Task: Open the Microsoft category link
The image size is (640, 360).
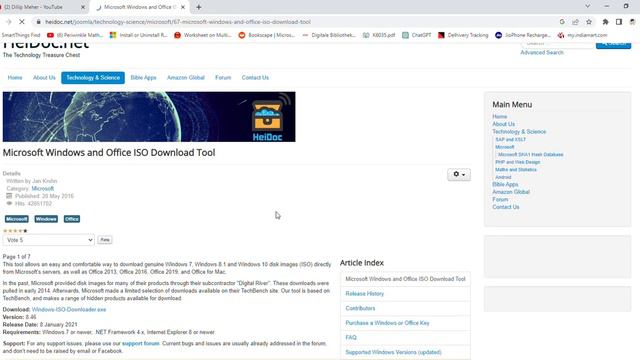Action: tap(42, 189)
